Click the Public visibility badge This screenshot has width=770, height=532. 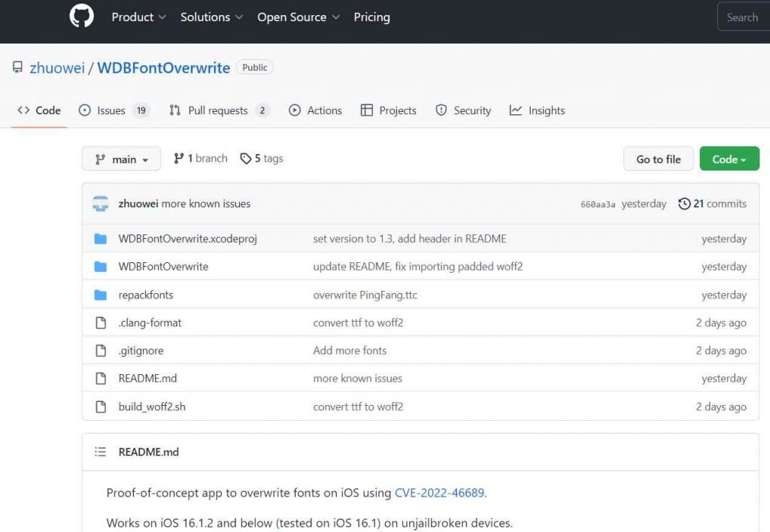click(255, 67)
